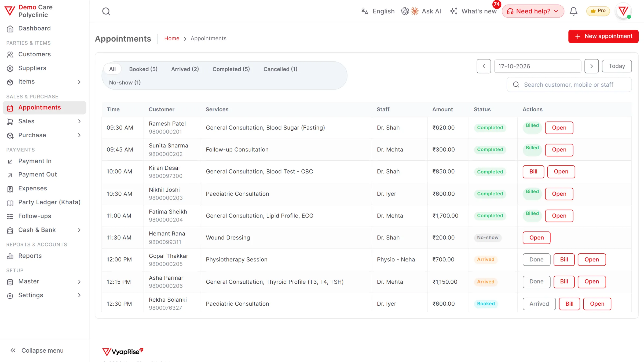Screen dimensions: 644x362
Task: Open the language translate icon
Action: point(365,11)
